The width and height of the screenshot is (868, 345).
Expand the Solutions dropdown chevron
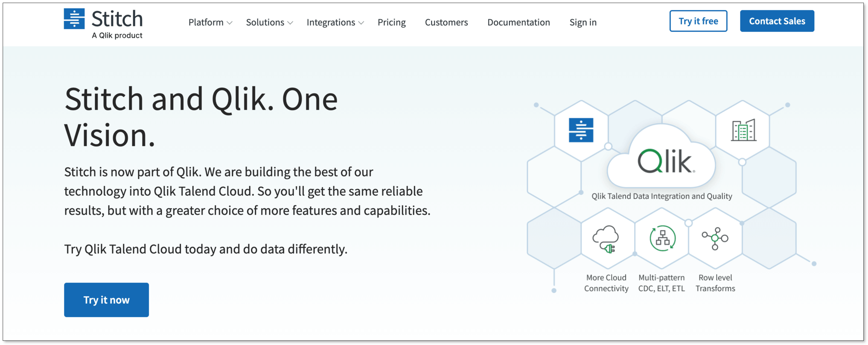point(290,23)
